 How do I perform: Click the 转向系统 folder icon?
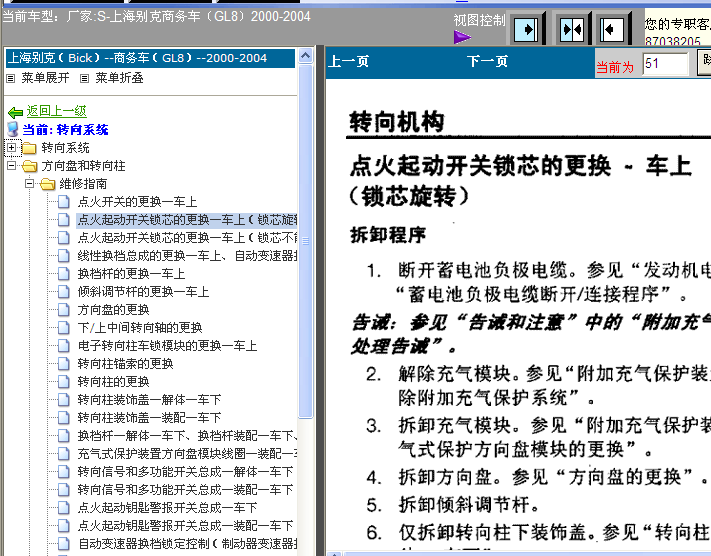coord(29,148)
